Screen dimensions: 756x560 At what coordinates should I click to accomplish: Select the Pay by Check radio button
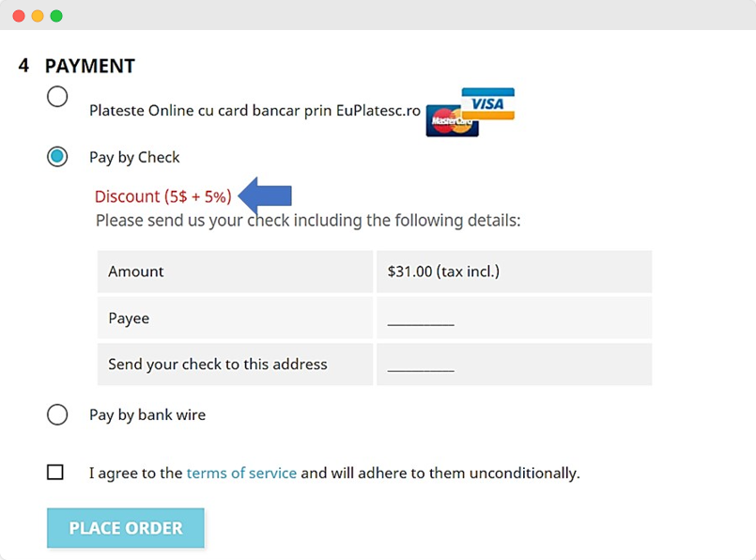tap(57, 157)
